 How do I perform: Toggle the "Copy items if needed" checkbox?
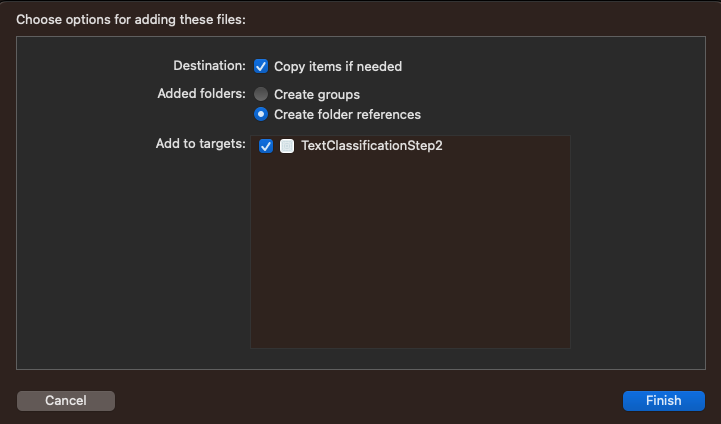(261, 66)
